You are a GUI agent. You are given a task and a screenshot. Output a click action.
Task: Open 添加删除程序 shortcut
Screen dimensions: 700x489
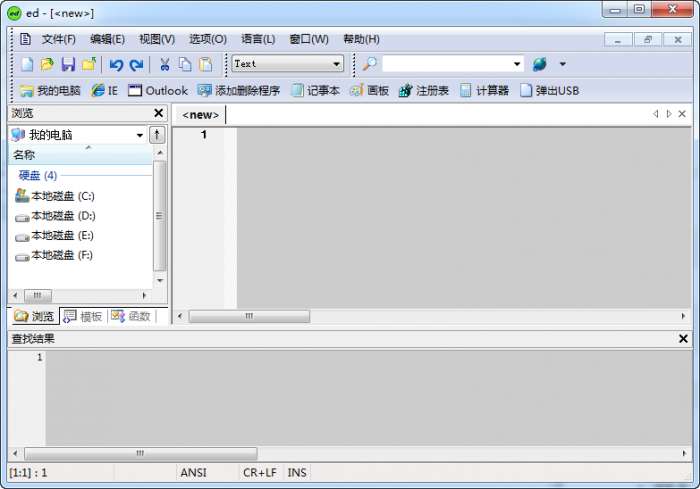tap(238, 91)
